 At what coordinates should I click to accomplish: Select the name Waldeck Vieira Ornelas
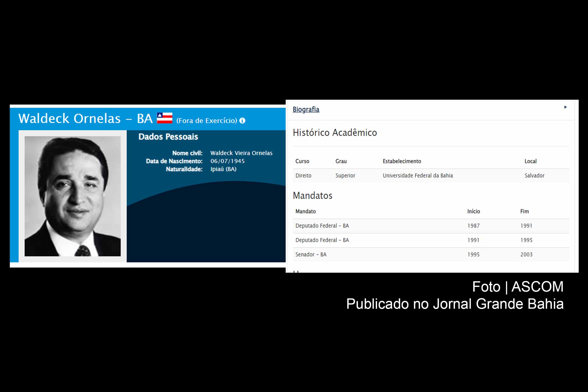pyautogui.click(x=241, y=153)
